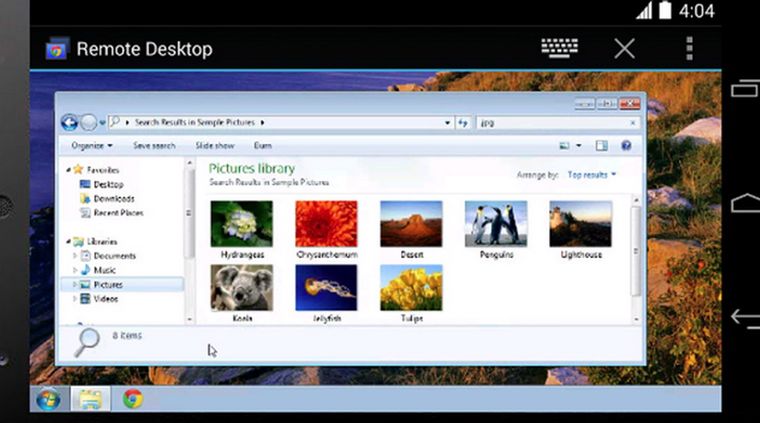Click the file list scrollbar down arrow
The width and height of the screenshot is (760, 423).
636,319
